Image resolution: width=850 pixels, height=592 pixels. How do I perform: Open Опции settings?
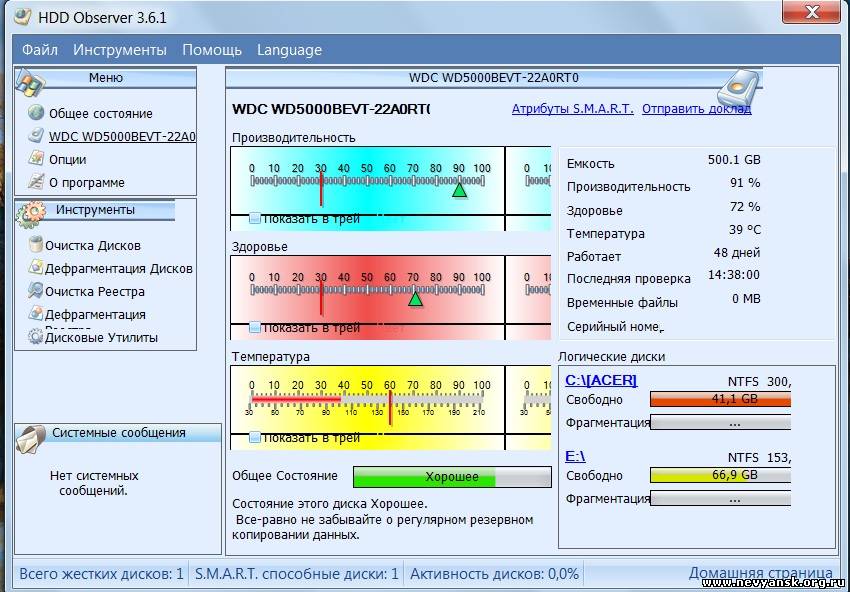tap(68, 159)
